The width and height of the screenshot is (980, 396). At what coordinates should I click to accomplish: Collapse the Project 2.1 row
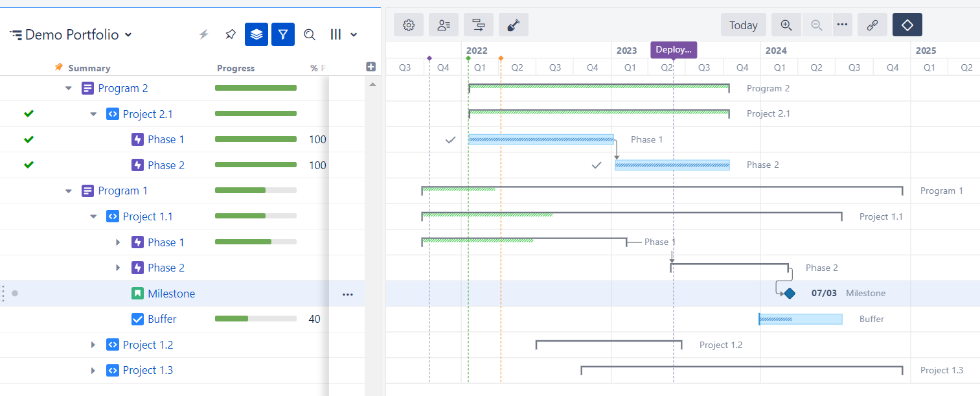tap(93, 114)
